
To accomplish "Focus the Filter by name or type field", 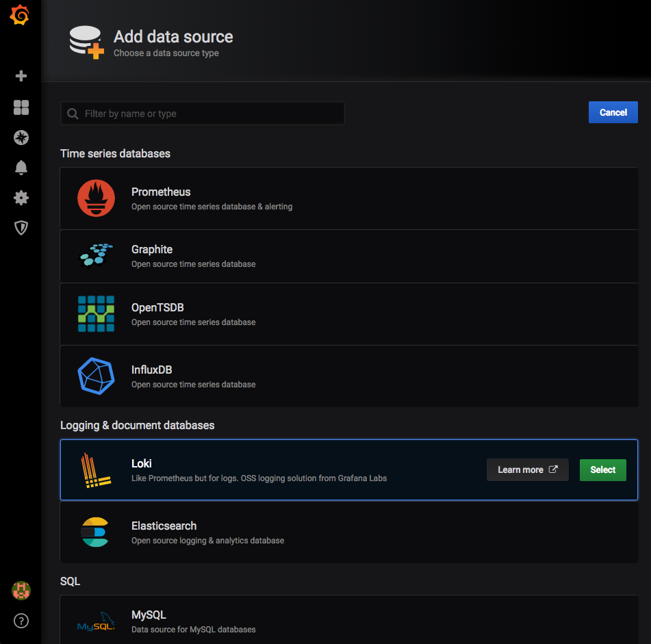I will pos(202,114).
